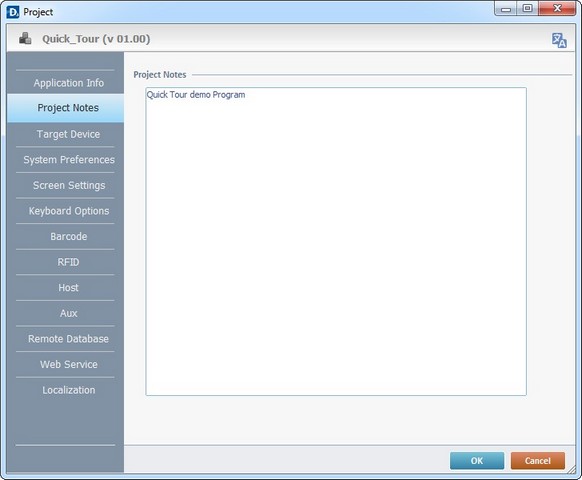
Task: Go to Target Device settings
Action: [68, 134]
